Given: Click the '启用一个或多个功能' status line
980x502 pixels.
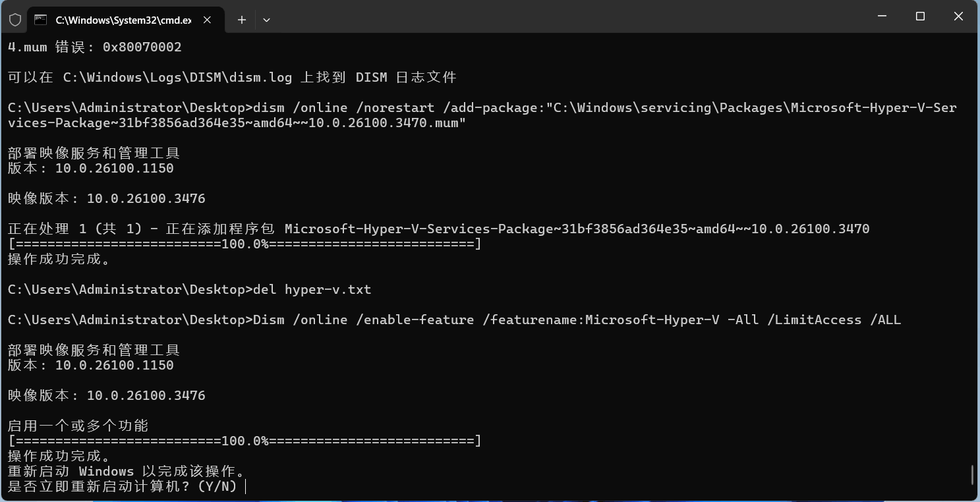Looking at the screenshot, I should 78,426.
